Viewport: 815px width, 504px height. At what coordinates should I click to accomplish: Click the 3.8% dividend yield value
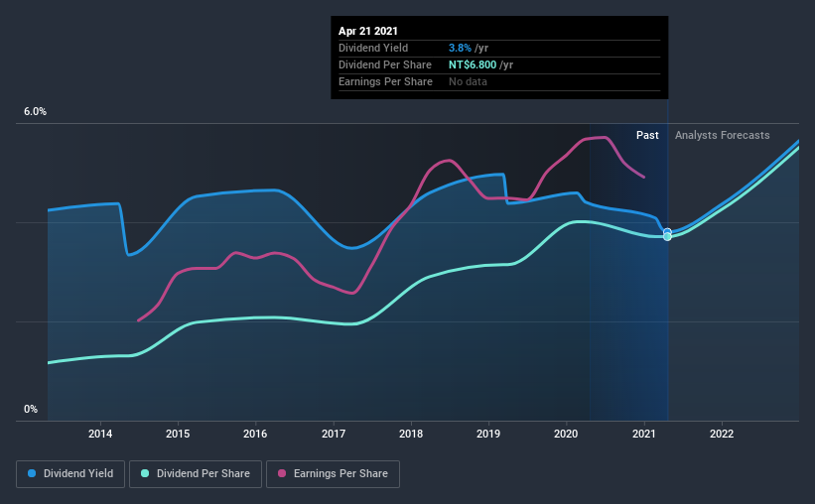(460, 48)
